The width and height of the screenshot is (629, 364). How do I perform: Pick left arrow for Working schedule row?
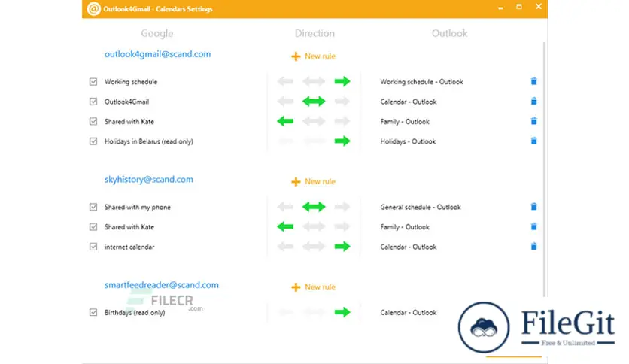click(x=285, y=81)
